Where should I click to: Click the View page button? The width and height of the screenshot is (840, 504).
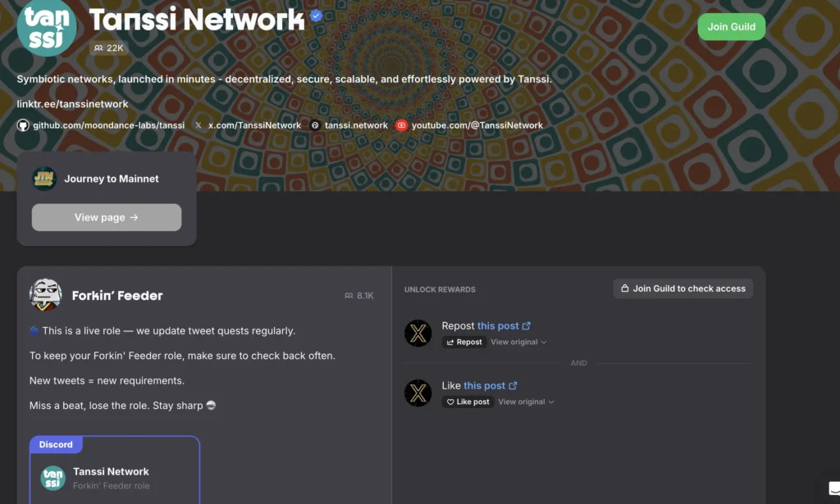(x=107, y=217)
